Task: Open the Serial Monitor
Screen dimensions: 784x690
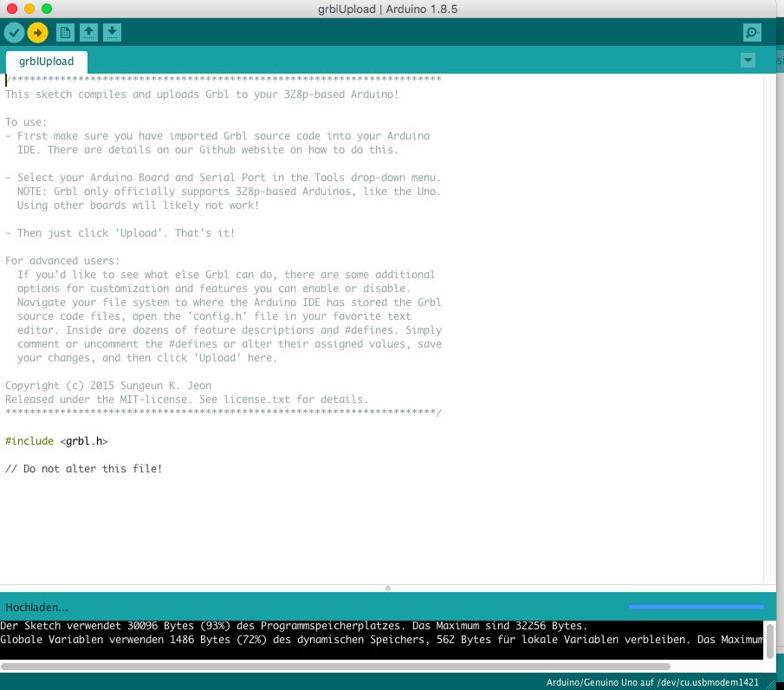Action: coord(752,33)
